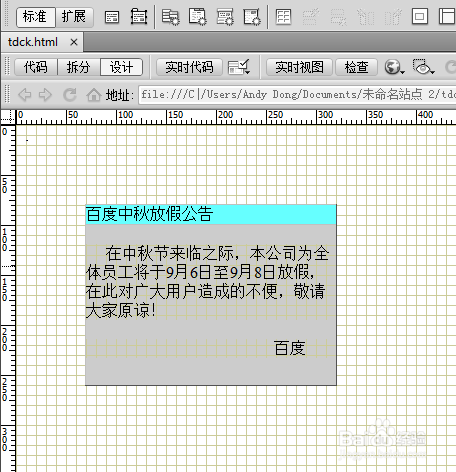
Task: Click the ruler origin corner box
Action: pos(8,117)
